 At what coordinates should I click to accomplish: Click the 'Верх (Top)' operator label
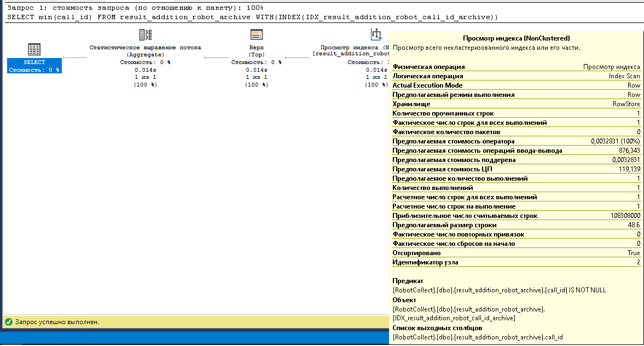(x=256, y=51)
